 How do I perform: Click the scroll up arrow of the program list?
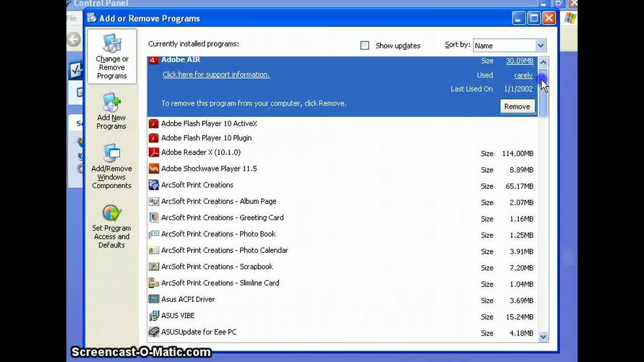pos(543,62)
